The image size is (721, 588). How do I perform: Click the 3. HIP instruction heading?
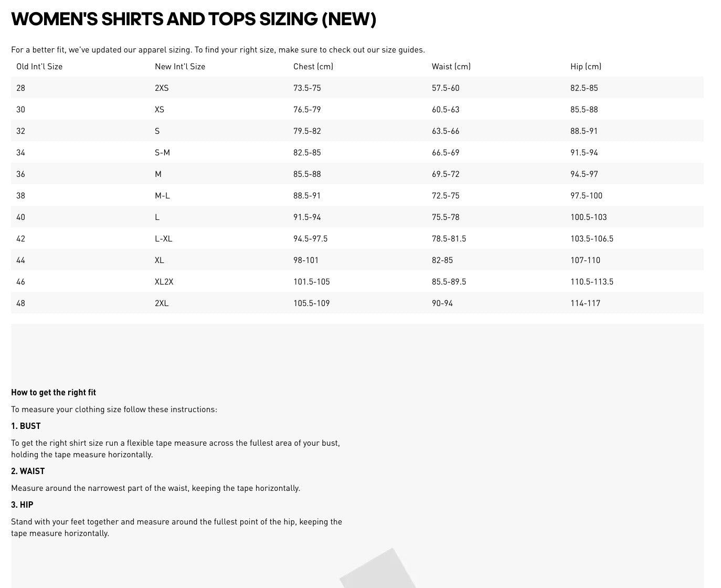tap(22, 505)
